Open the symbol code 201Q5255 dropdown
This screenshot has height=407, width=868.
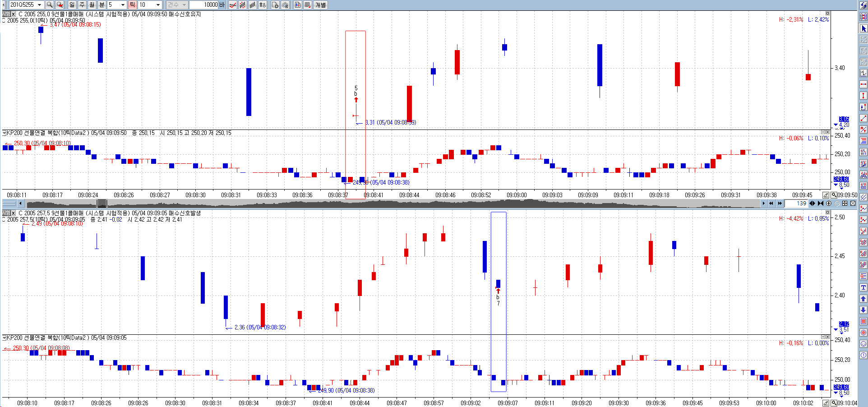coord(40,5)
